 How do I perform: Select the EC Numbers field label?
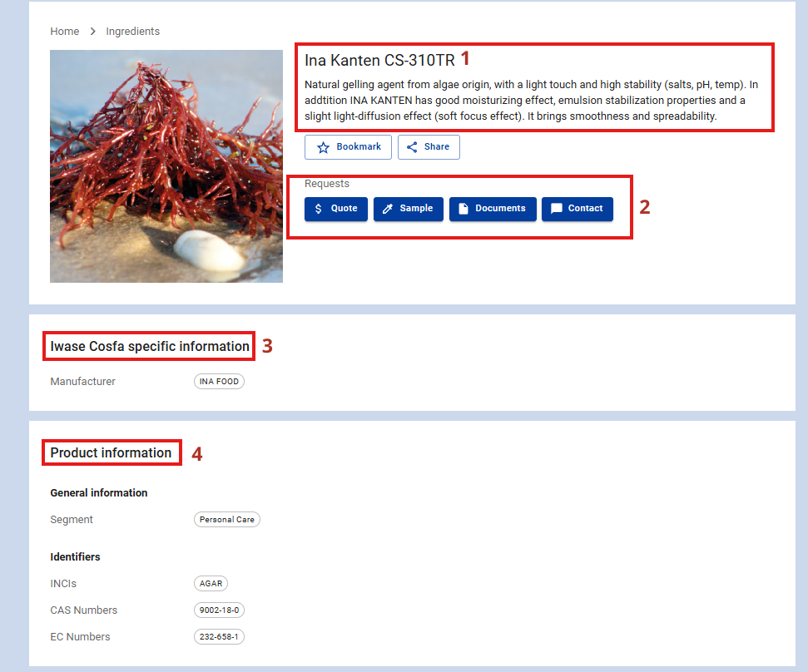pos(80,637)
